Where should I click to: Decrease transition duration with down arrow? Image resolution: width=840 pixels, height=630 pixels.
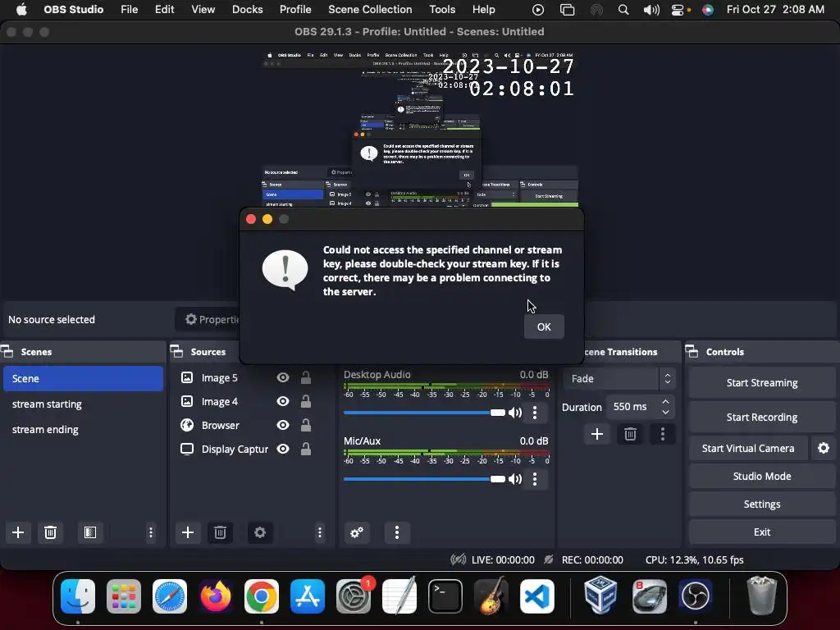(x=665, y=413)
